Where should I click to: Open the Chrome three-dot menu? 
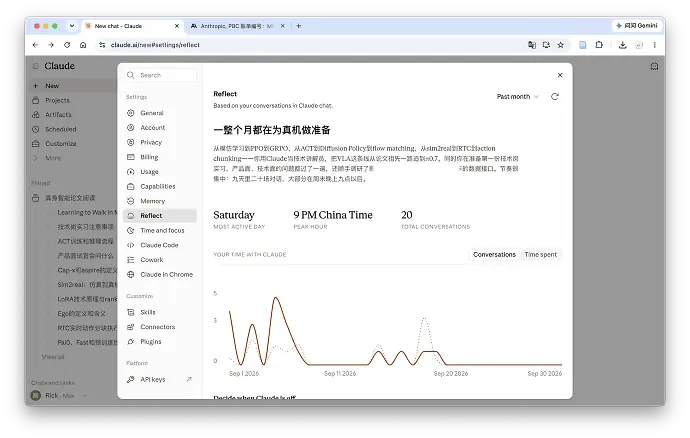[654, 45]
